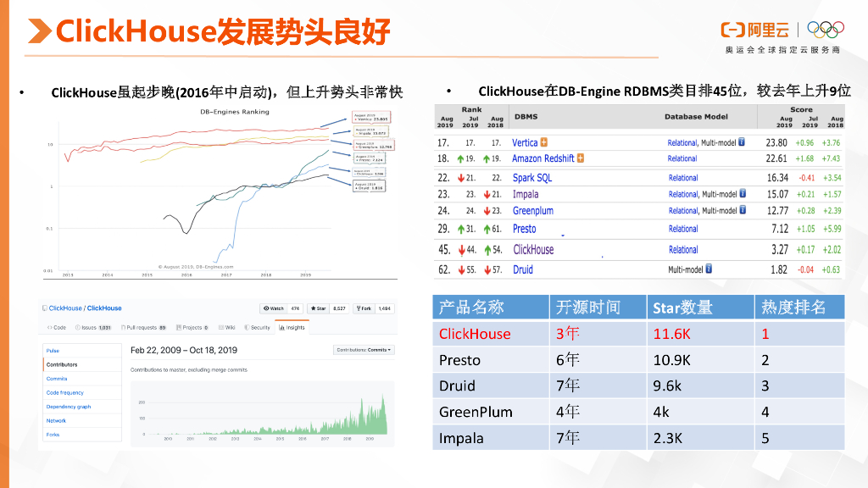Click the 产品名称 column header

491,307
